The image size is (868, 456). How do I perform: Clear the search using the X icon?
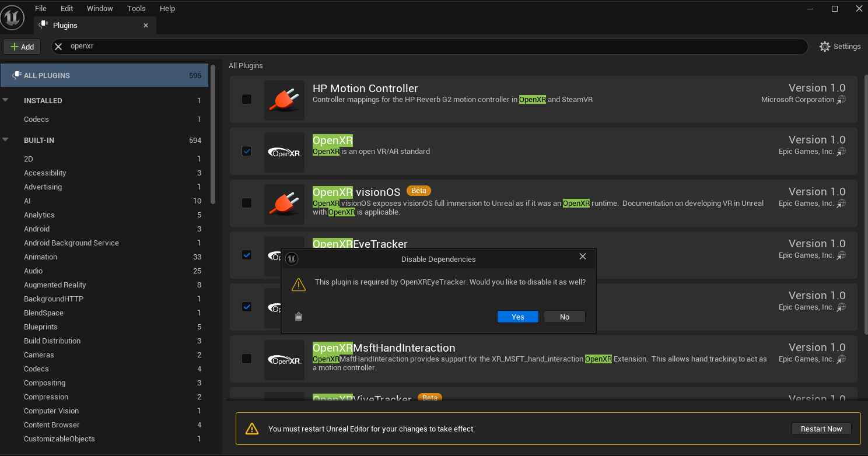click(58, 47)
